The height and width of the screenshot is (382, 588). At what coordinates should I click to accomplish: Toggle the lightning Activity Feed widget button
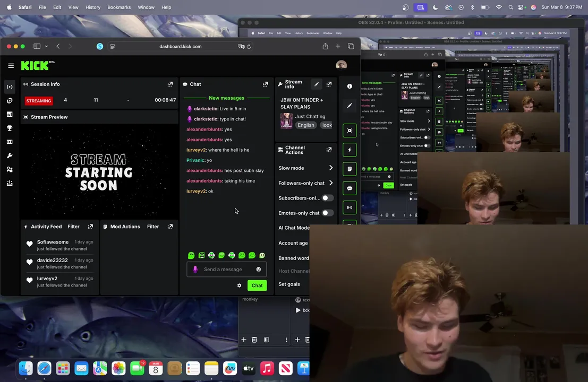pyautogui.click(x=350, y=150)
